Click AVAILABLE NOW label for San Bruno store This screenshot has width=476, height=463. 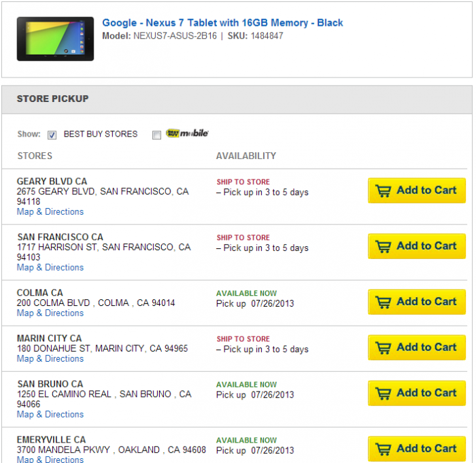click(246, 385)
